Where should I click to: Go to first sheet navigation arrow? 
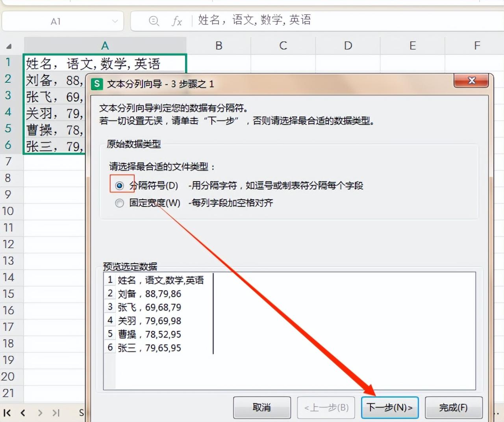coord(7,413)
